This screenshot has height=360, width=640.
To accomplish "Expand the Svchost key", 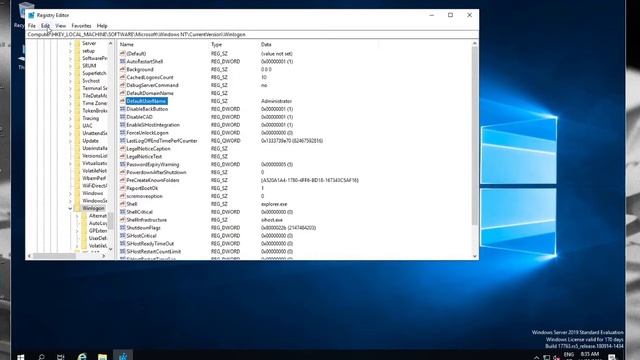I will click(70, 81).
